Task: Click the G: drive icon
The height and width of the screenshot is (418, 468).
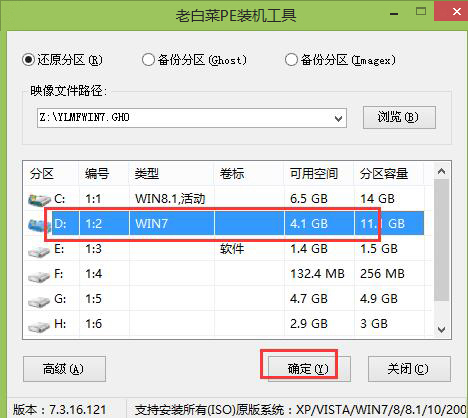Action: click(x=39, y=301)
